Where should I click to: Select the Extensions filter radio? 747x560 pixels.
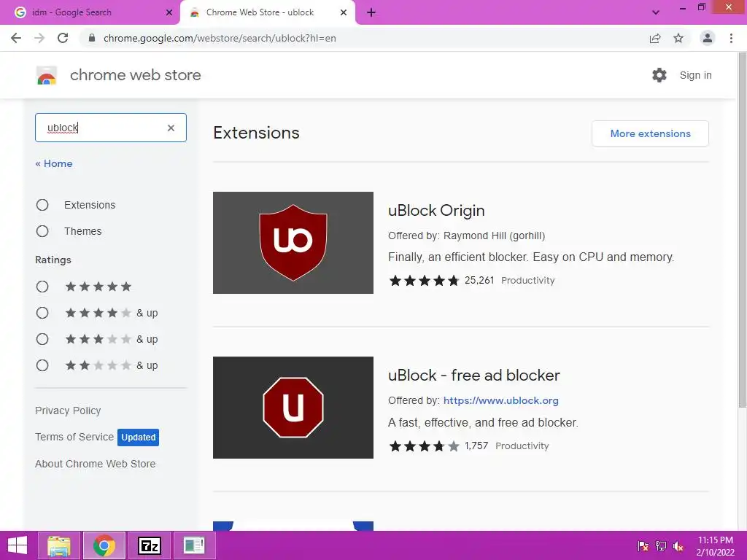[42, 205]
